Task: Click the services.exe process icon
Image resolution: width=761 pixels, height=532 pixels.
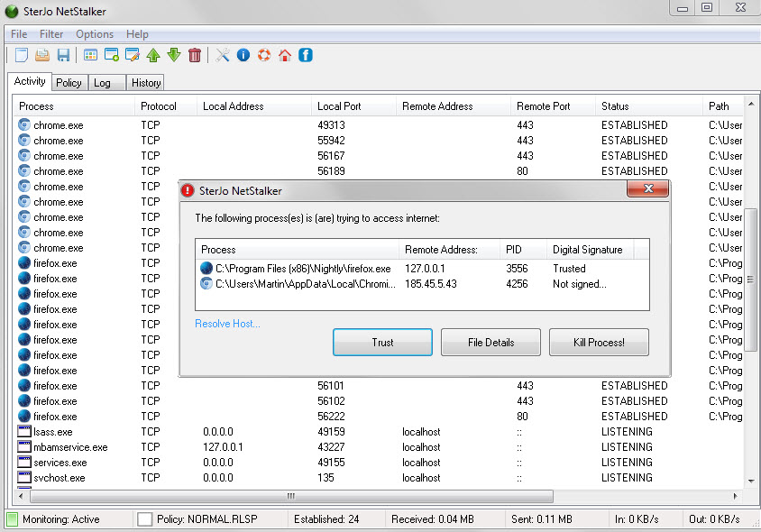Action: point(24,462)
